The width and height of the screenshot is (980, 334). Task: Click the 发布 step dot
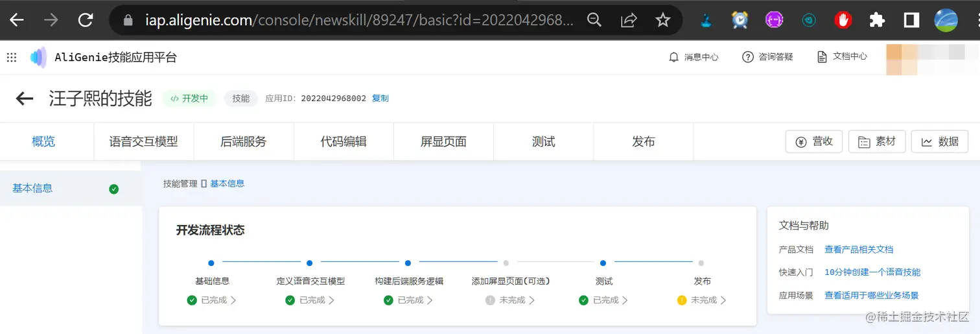701,263
